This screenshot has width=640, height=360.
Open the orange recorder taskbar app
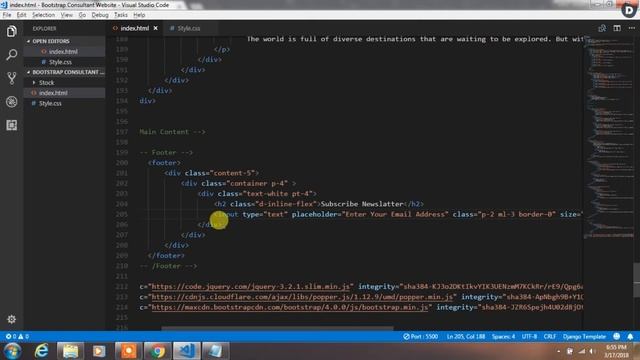128,351
